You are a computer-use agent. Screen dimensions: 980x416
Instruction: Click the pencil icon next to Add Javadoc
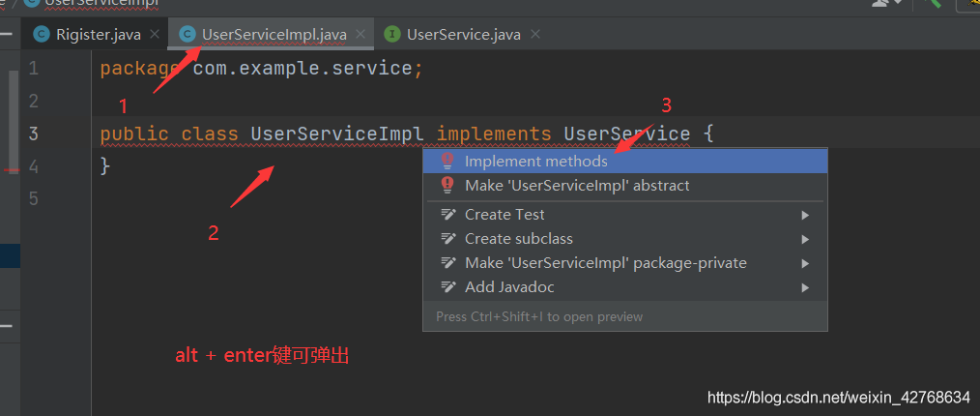coord(447,287)
